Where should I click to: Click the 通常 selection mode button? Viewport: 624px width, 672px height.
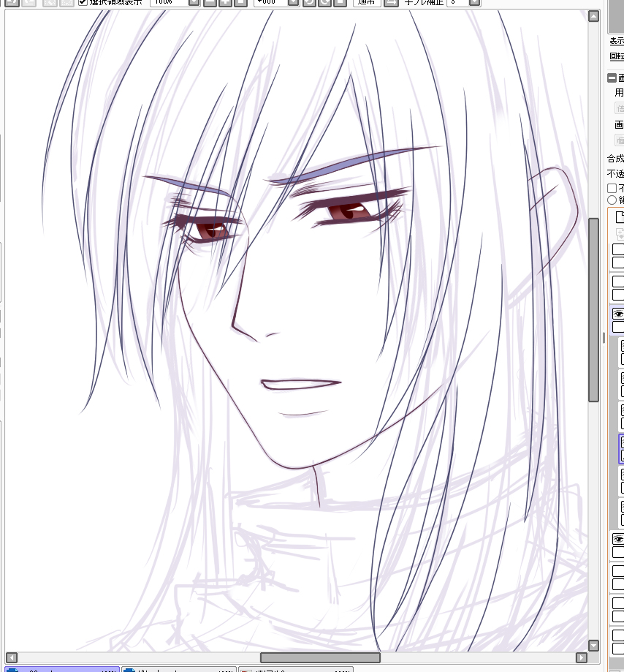coord(366,2)
